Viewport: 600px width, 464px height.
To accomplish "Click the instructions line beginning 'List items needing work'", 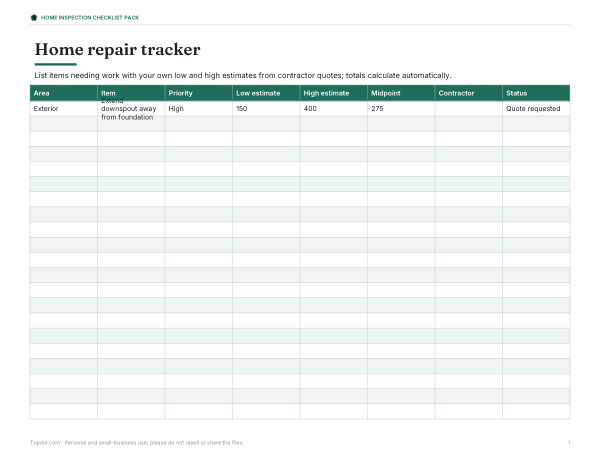I will (243, 75).
